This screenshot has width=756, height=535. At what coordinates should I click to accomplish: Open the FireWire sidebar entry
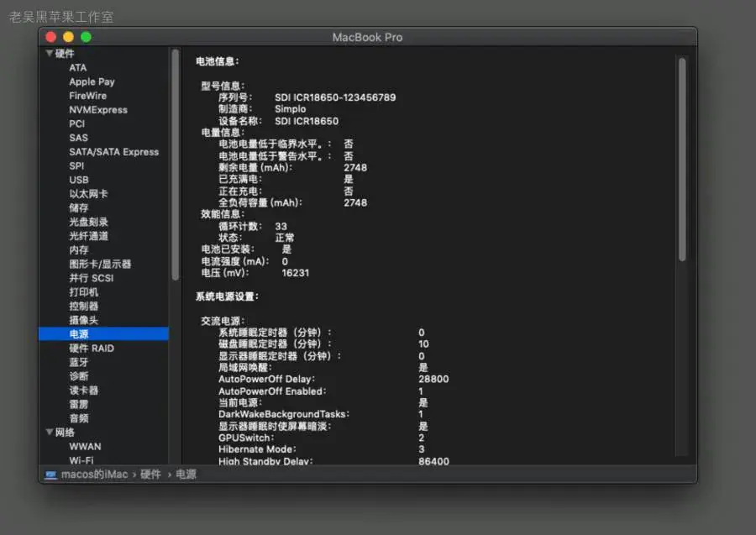[x=87, y=96]
